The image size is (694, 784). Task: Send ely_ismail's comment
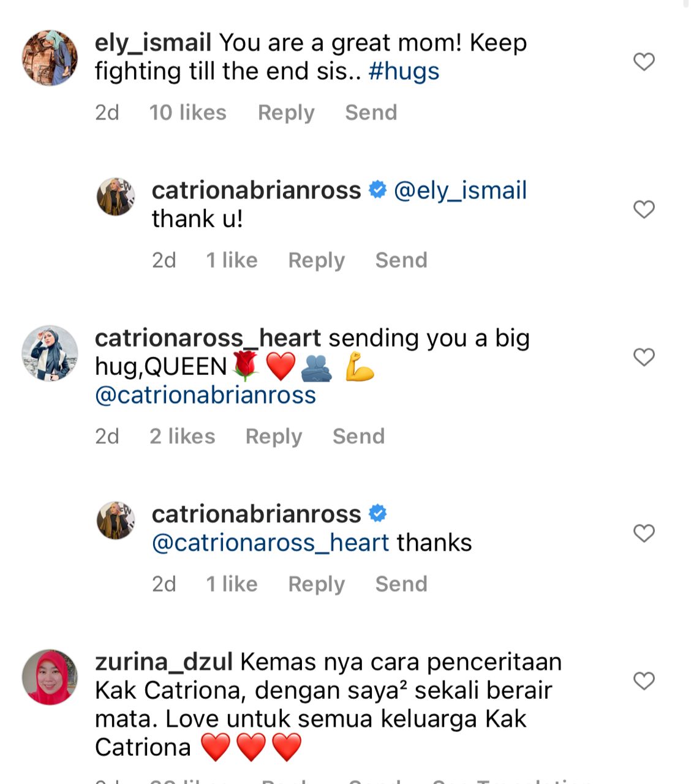(x=371, y=112)
